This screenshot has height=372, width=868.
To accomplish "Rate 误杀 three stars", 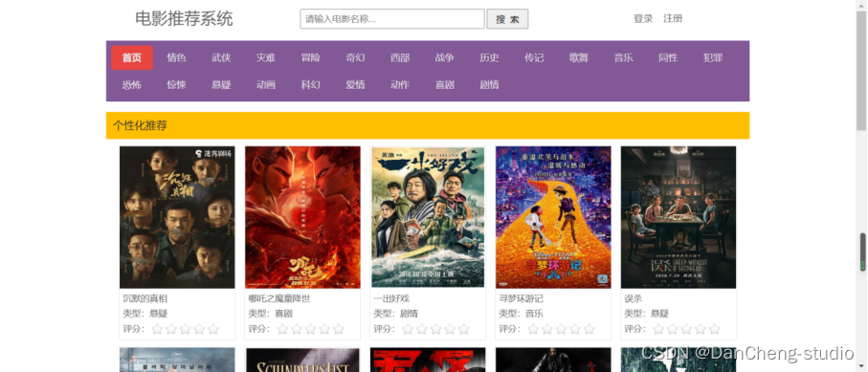I will click(x=686, y=329).
